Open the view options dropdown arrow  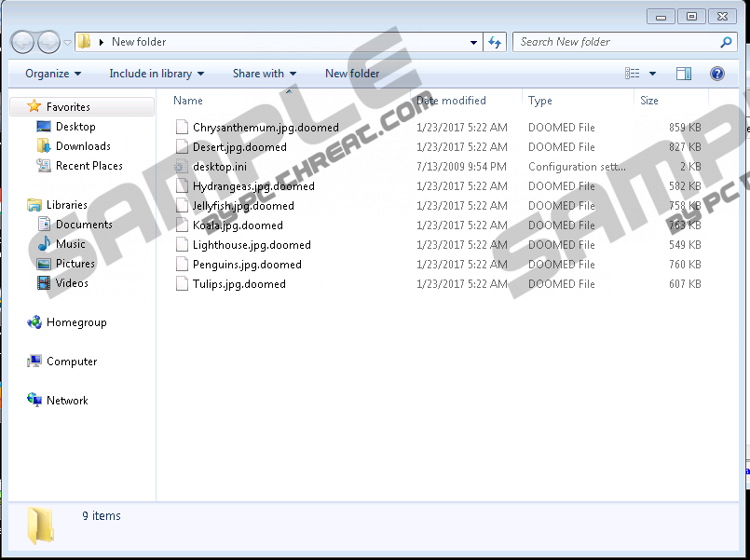[x=652, y=74]
